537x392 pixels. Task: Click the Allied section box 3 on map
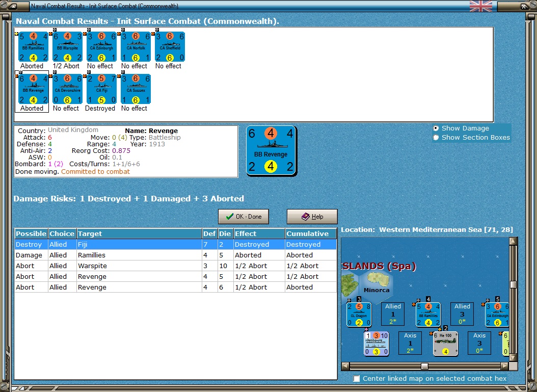[x=462, y=314]
